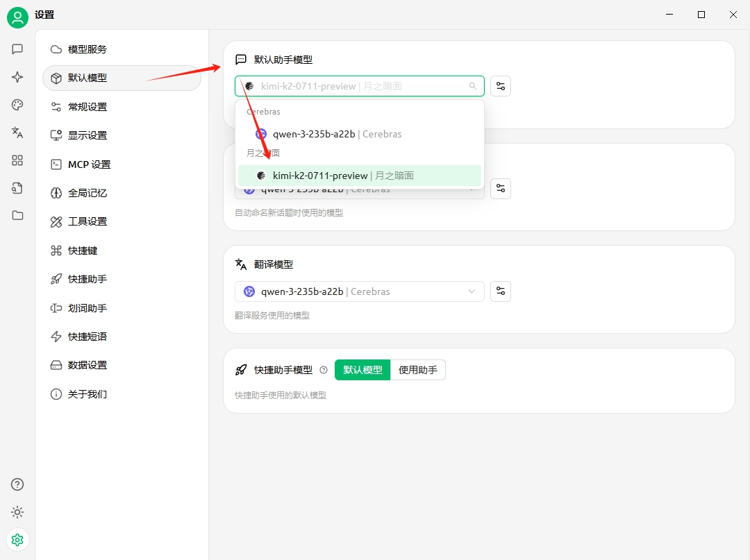The height and width of the screenshot is (560, 750).
Task: Click search magnifier in model search box
Action: (x=473, y=86)
